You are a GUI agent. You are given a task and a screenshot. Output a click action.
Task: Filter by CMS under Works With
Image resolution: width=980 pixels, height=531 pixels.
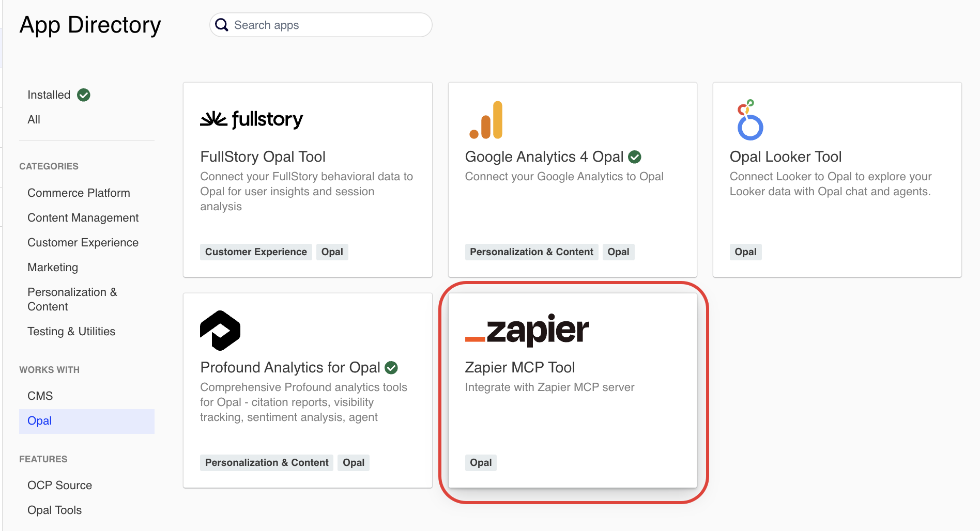pos(40,396)
